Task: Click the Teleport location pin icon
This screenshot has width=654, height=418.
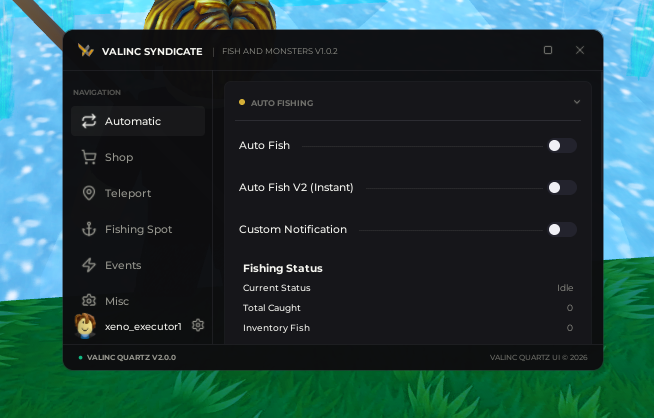Action: point(89,193)
